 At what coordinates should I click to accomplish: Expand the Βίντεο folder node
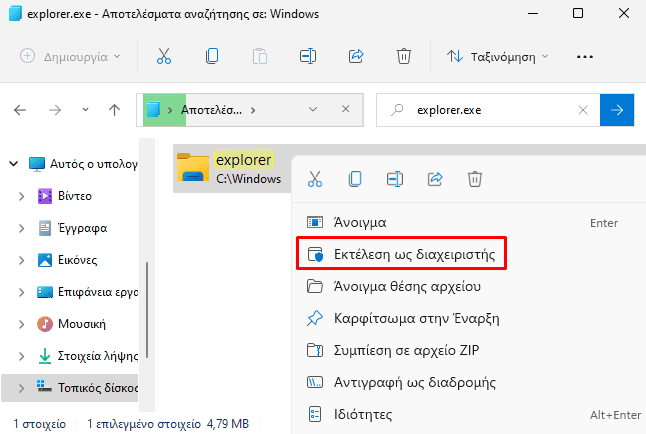(21, 196)
